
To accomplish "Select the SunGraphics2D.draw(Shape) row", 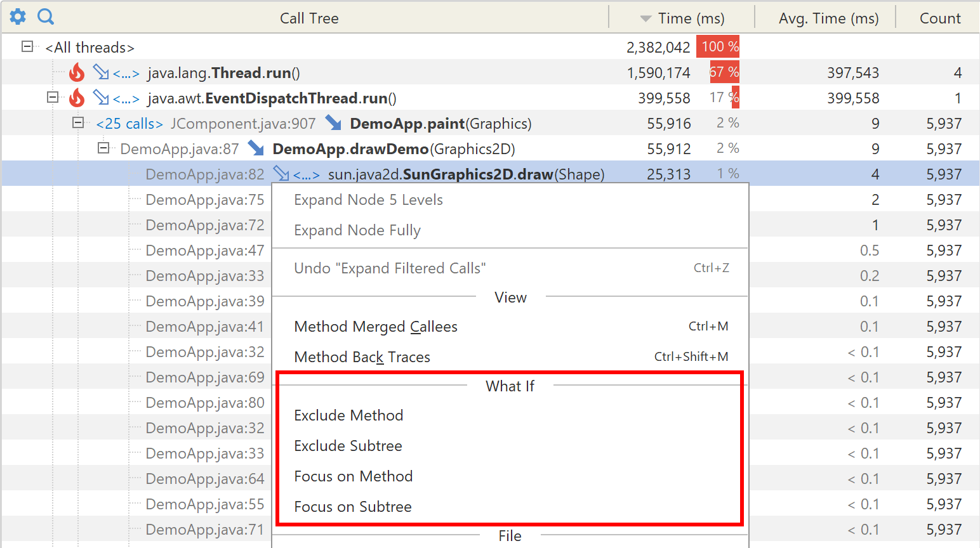I will pyautogui.click(x=490, y=174).
